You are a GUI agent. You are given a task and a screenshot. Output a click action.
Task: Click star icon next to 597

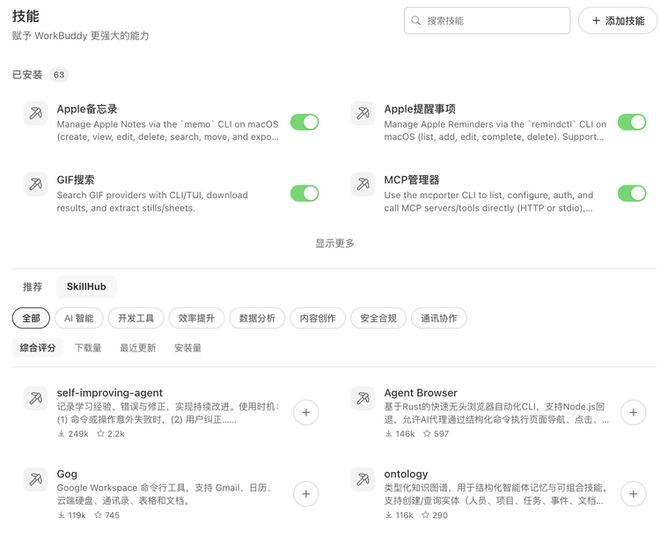[427, 433]
